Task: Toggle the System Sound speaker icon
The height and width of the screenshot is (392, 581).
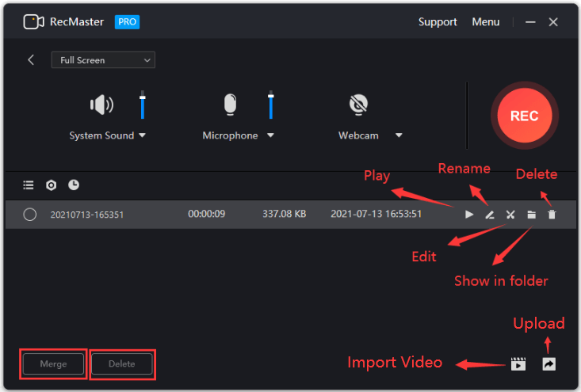Action: pos(101,105)
